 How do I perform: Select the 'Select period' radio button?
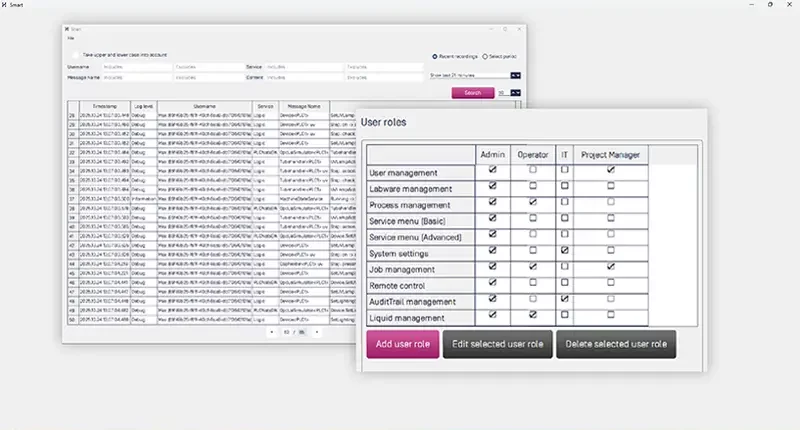(487, 56)
